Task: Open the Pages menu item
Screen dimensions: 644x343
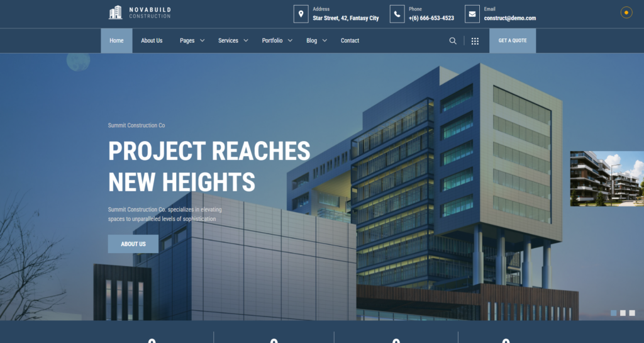Action: tap(187, 41)
